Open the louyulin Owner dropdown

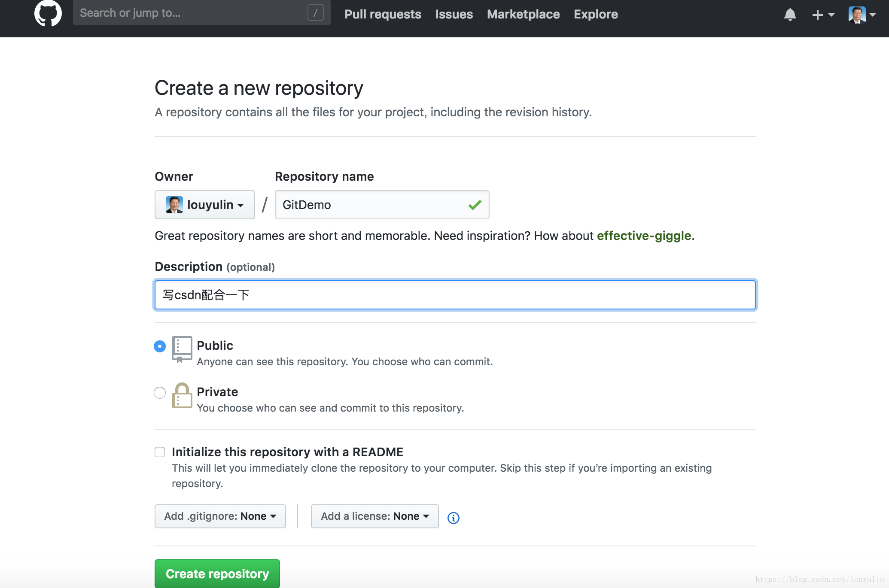(x=205, y=205)
